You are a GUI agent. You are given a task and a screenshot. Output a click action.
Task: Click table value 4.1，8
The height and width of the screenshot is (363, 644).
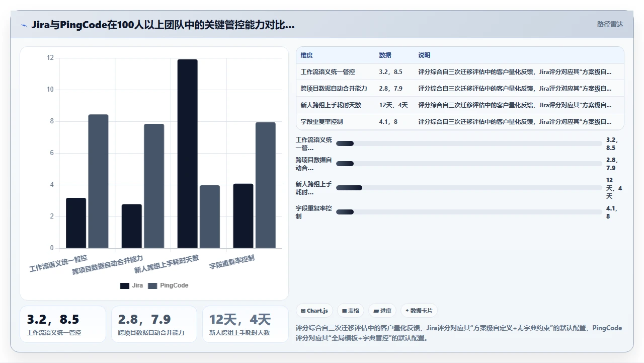point(388,121)
